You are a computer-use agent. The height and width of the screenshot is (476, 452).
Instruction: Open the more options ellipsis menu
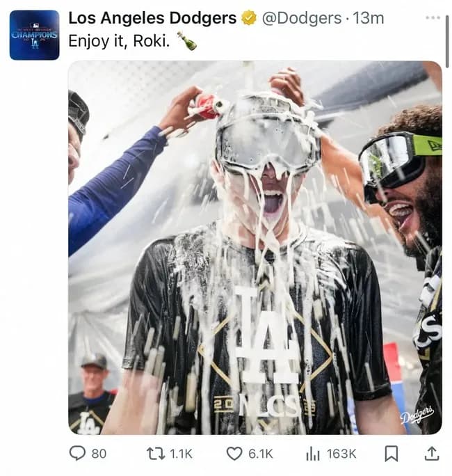point(433,17)
